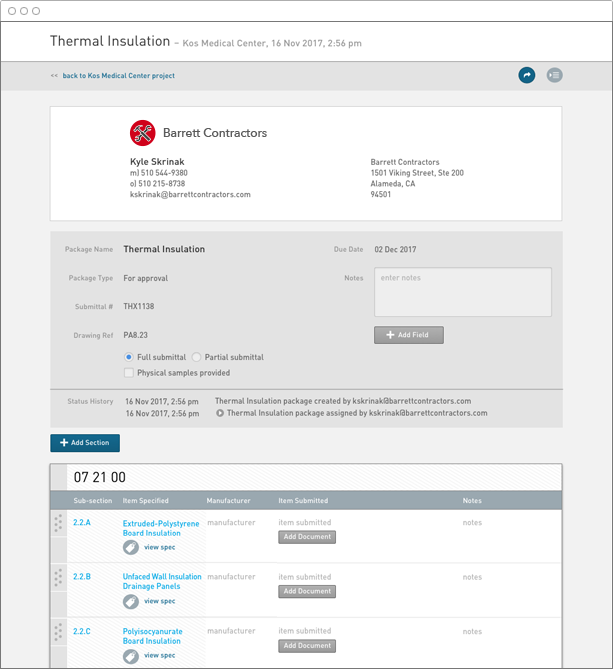This screenshot has height=669, width=613.
Task: Click Add Document for item 2.2.A
Action: point(307,537)
